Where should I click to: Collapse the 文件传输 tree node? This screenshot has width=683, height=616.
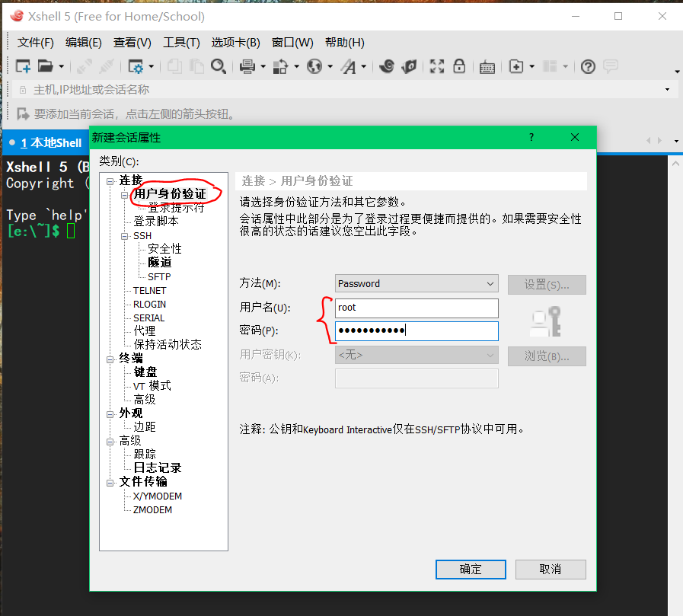[110, 483]
